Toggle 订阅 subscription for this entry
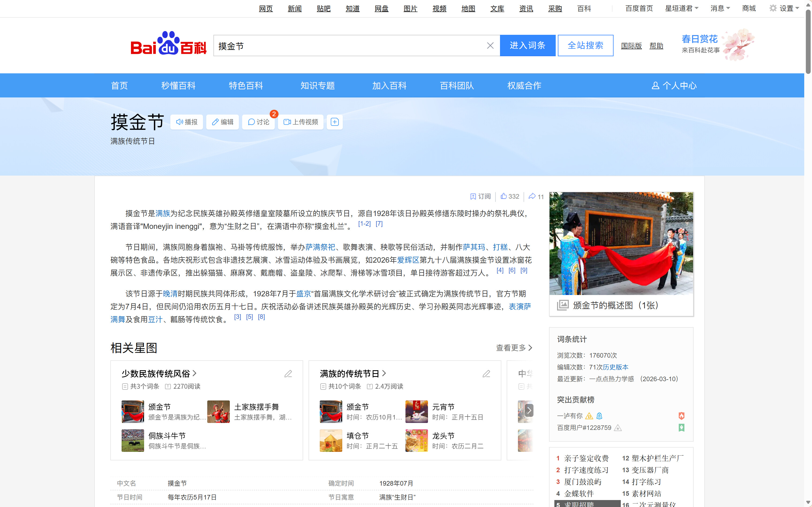The image size is (812, 507). (480, 196)
